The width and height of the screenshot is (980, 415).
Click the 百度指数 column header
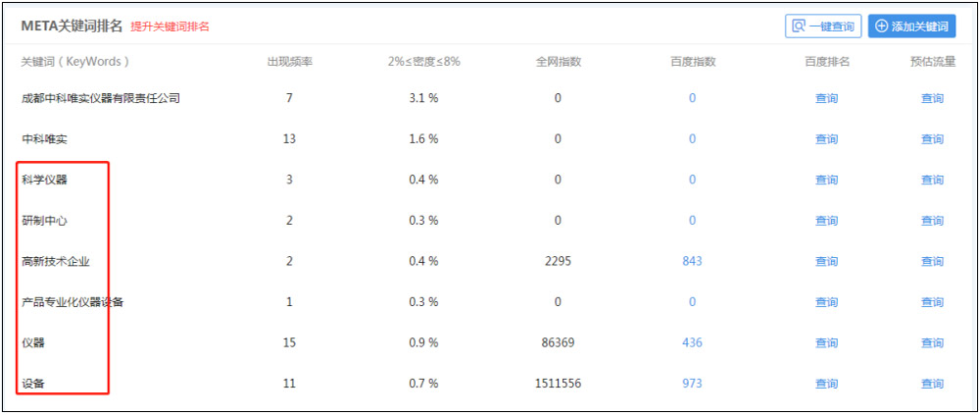pyautogui.click(x=693, y=62)
